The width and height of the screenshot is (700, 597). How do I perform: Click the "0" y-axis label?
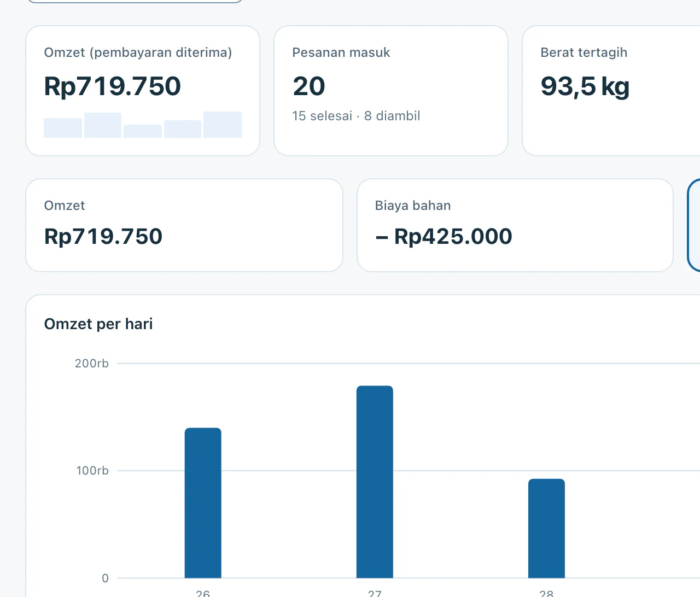coord(105,578)
